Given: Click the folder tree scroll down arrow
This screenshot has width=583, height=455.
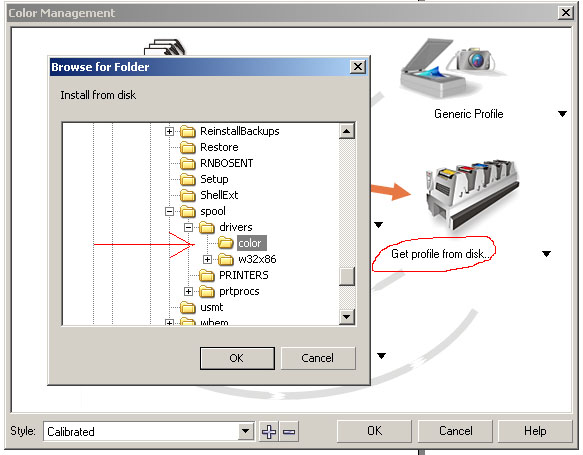Looking at the screenshot, I should [347, 317].
